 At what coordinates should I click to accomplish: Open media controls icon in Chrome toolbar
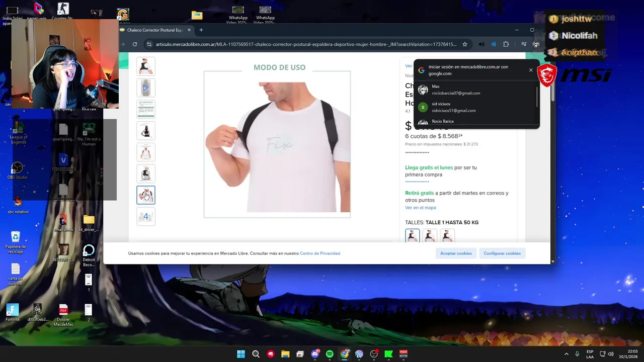(524, 44)
